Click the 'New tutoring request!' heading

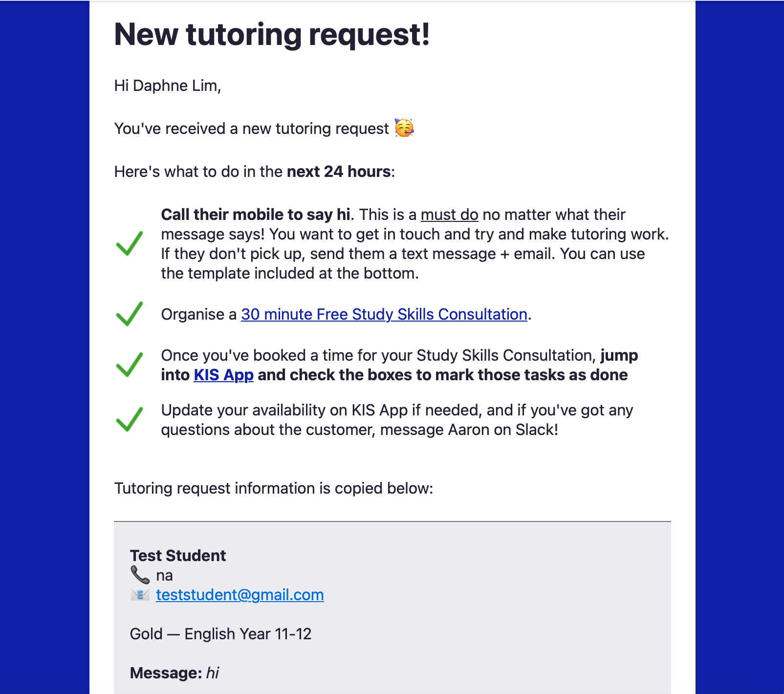pyautogui.click(x=272, y=34)
